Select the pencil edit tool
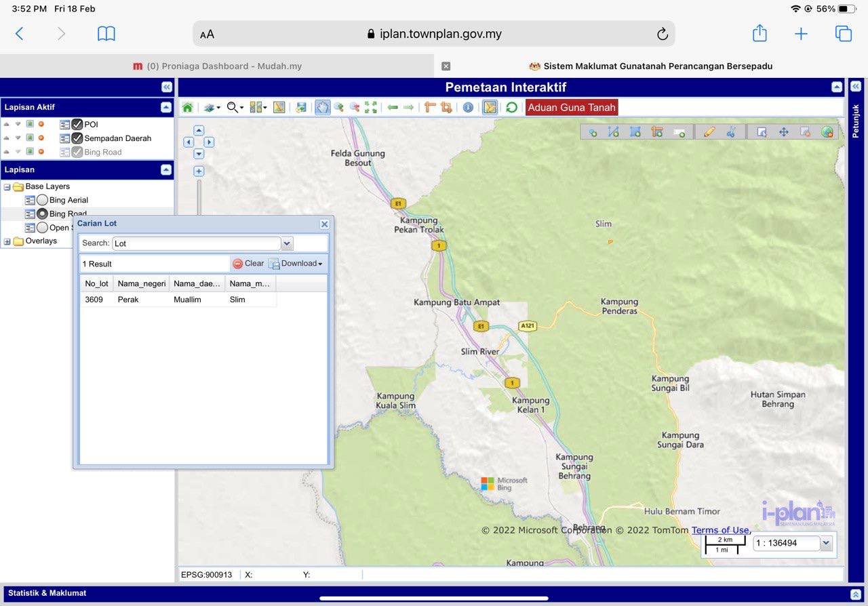The image size is (868, 606). click(709, 132)
